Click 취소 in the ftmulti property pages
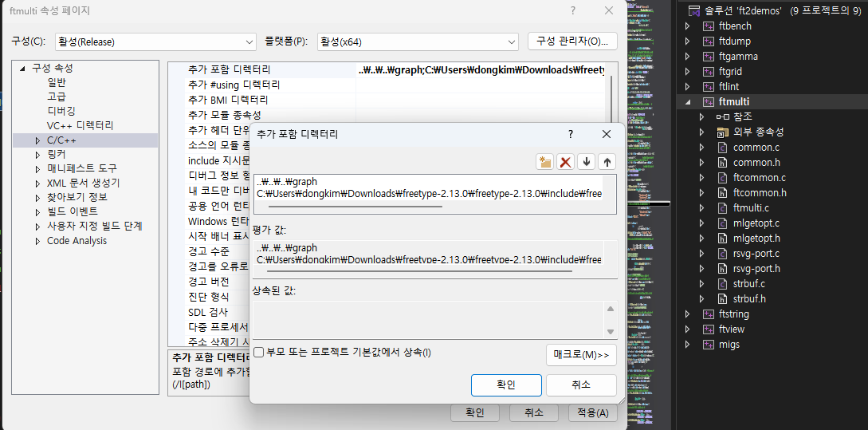Image resolution: width=868 pixels, height=430 pixels. pyautogui.click(x=534, y=412)
